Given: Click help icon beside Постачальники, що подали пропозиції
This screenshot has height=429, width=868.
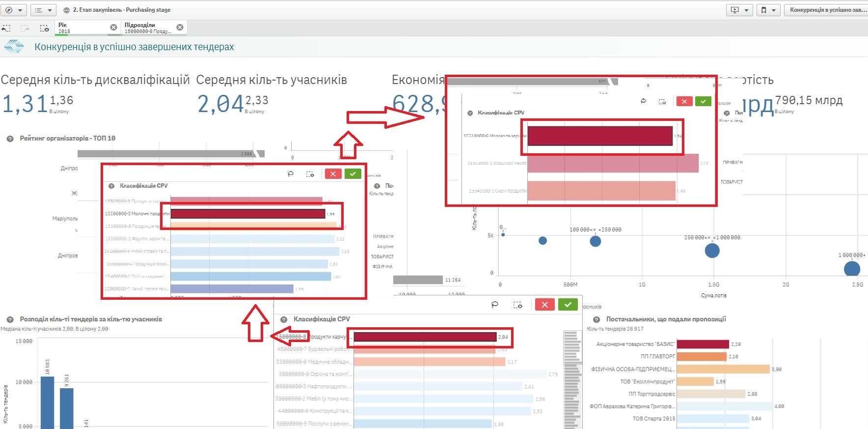Looking at the screenshot, I should click(597, 319).
